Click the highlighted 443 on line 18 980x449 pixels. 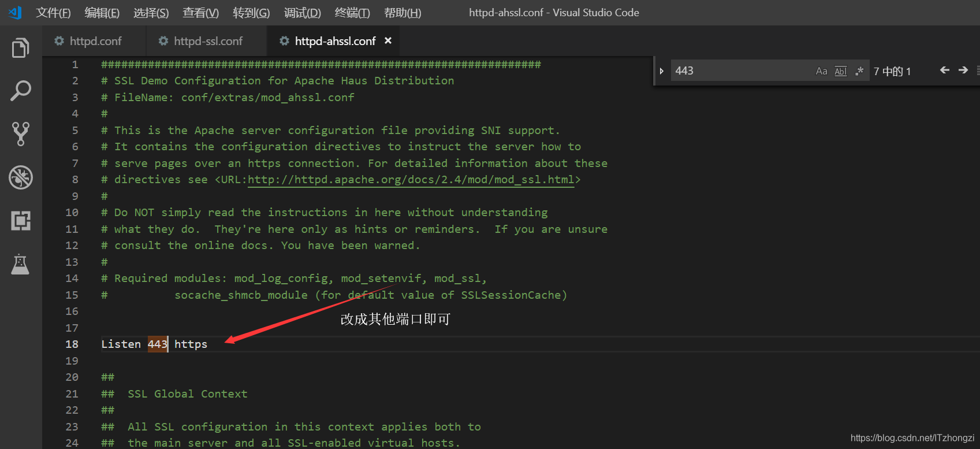point(157,344)
